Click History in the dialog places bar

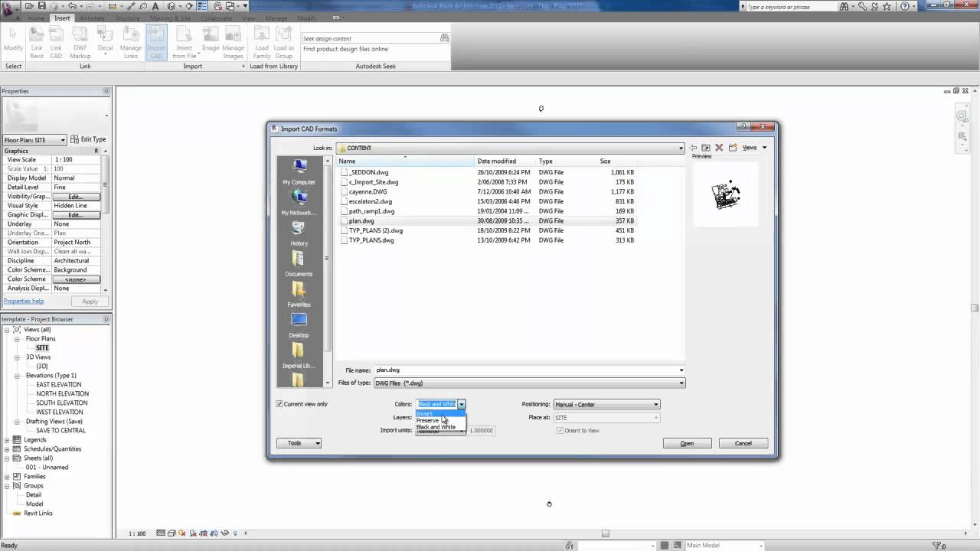click(299, 233)
